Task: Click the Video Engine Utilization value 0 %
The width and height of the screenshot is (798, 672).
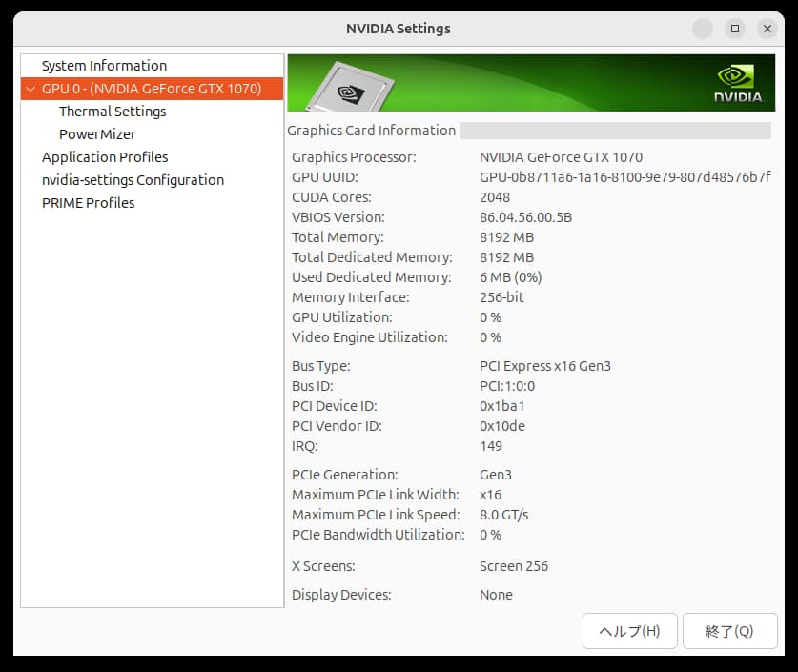Action: coord(490,337)
